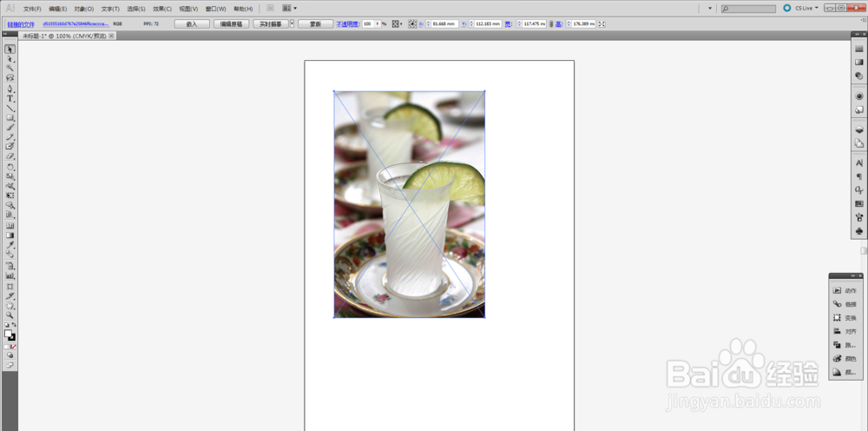The image size is (868, 431).
Task: Open the 变换 (Transform) panel
Action: pyautogui.click(x=845, y=318)
